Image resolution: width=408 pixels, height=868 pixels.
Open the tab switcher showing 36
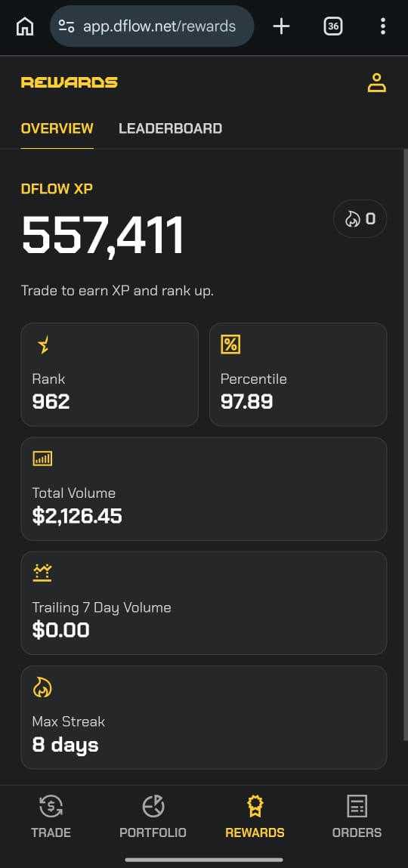tap(332, 26)
